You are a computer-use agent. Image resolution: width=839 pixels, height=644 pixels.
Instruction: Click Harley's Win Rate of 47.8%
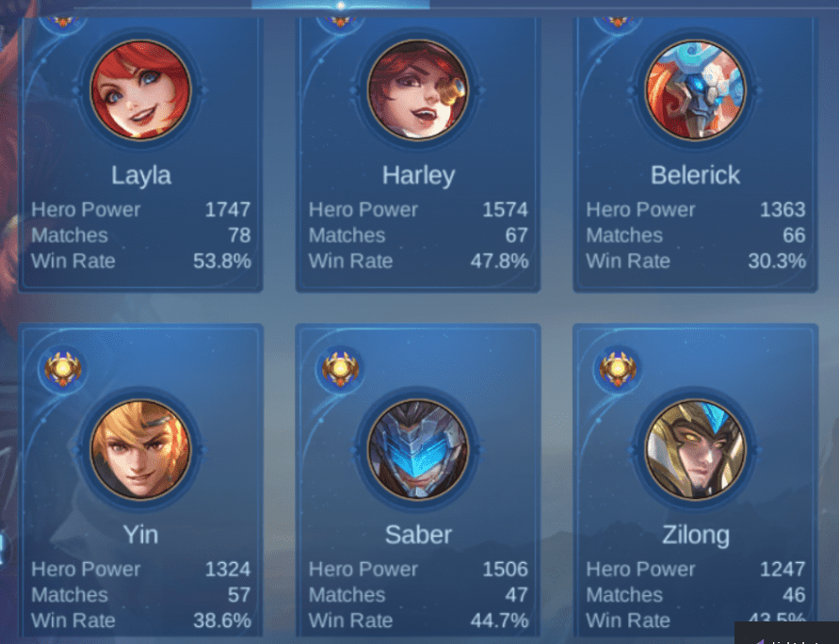(499, 261)
